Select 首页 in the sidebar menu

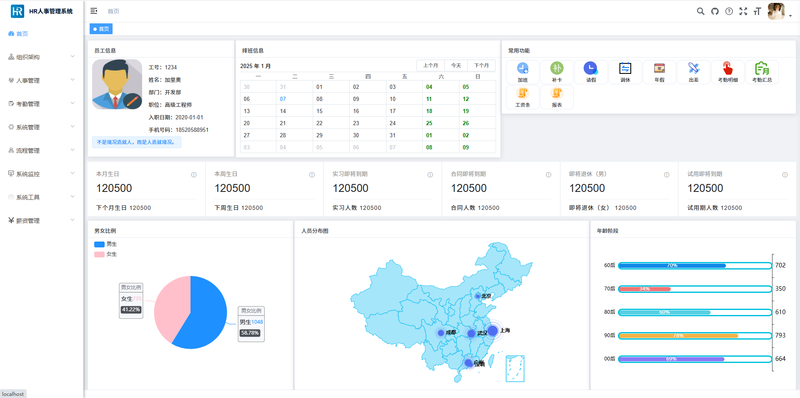tap(42, 34)
